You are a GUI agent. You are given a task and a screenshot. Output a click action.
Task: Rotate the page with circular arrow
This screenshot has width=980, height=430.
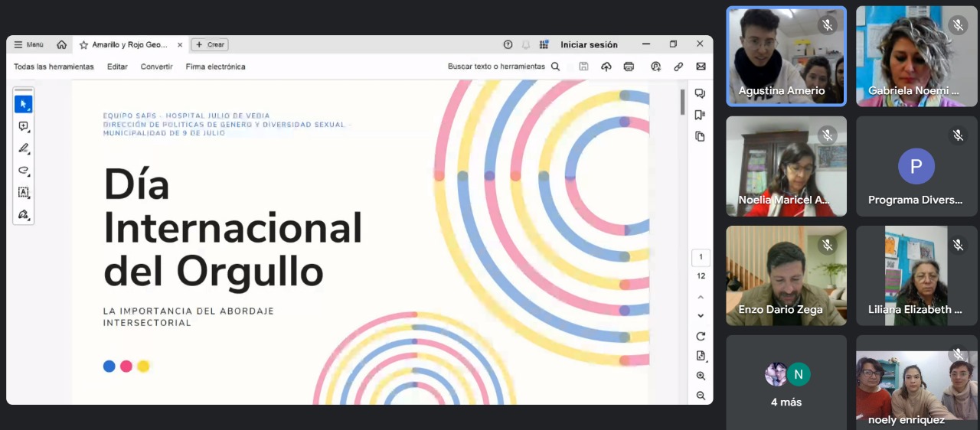(701, 336)
